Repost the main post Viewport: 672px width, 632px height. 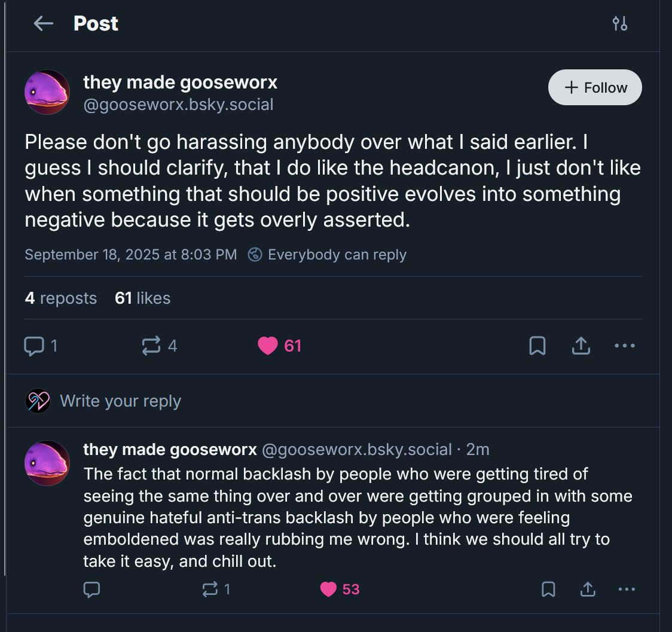pyautogui.click(x=151, y=346)
